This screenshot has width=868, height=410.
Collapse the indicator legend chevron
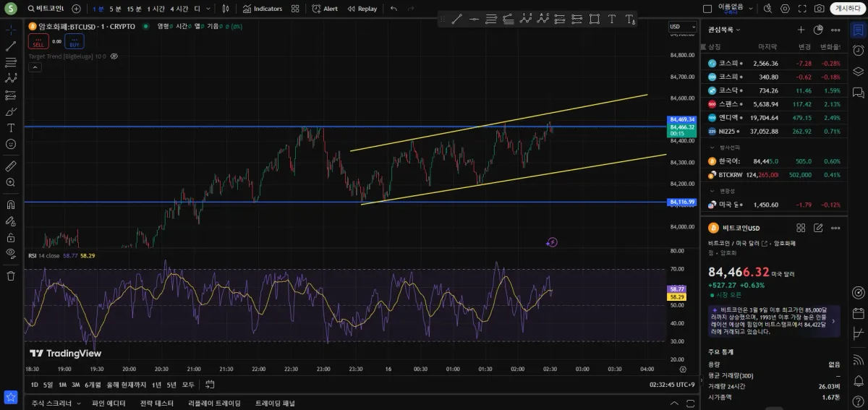click(35, 67)
